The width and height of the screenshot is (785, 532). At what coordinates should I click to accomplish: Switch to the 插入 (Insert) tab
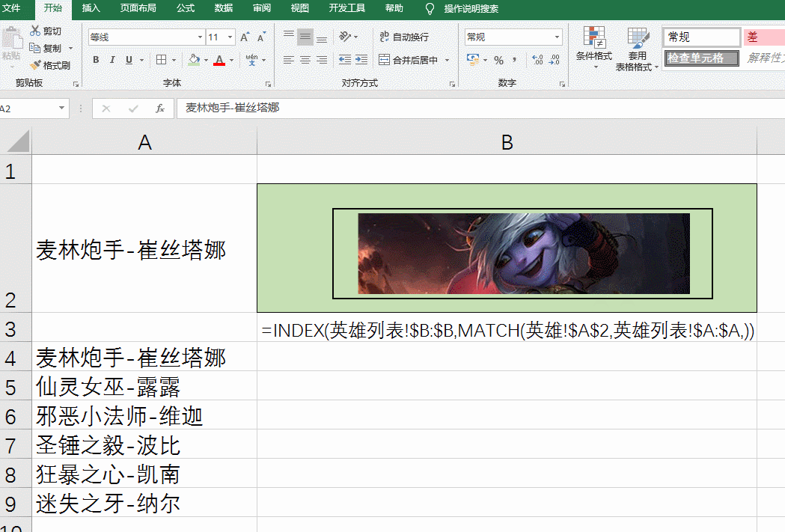tap(91, 8)
